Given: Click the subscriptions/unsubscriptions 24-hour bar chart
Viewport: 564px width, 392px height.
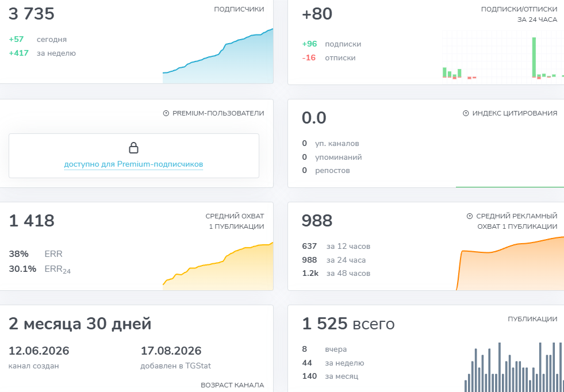Looking at the screenshot, I should (x=503, y=57).
